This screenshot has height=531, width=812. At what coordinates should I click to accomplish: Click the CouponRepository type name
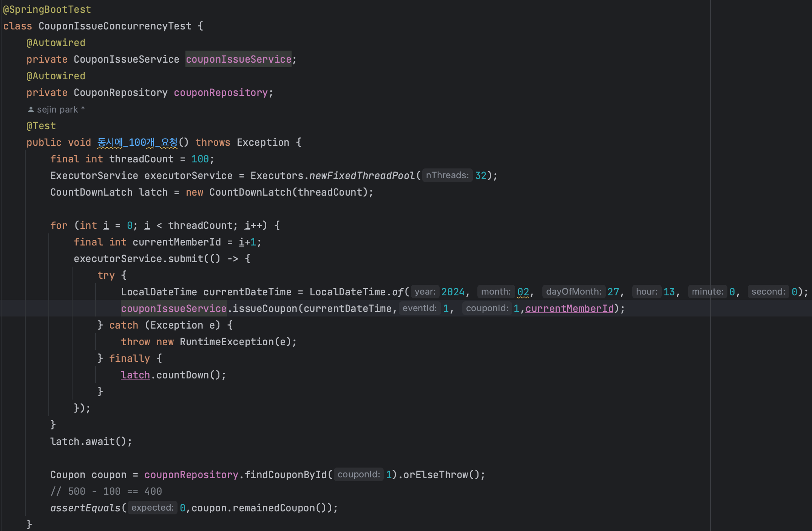pos(120,93)
